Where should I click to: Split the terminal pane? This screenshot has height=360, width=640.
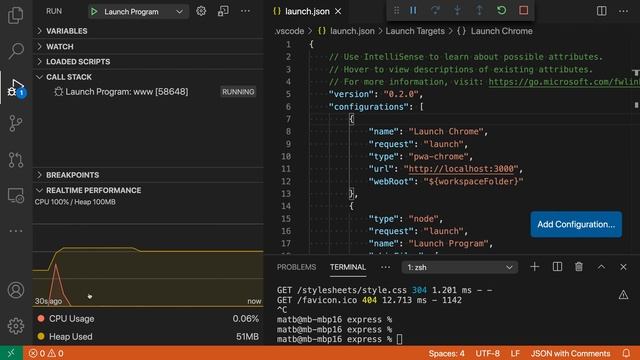557,267
